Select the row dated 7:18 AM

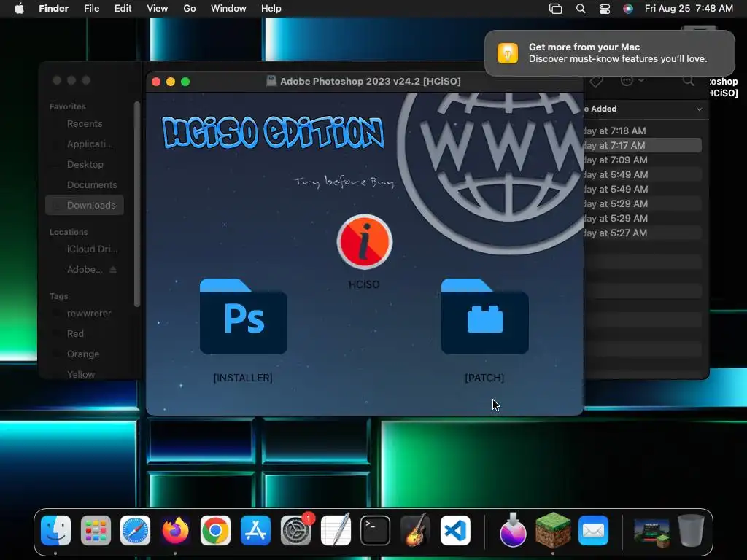(643, 131)
